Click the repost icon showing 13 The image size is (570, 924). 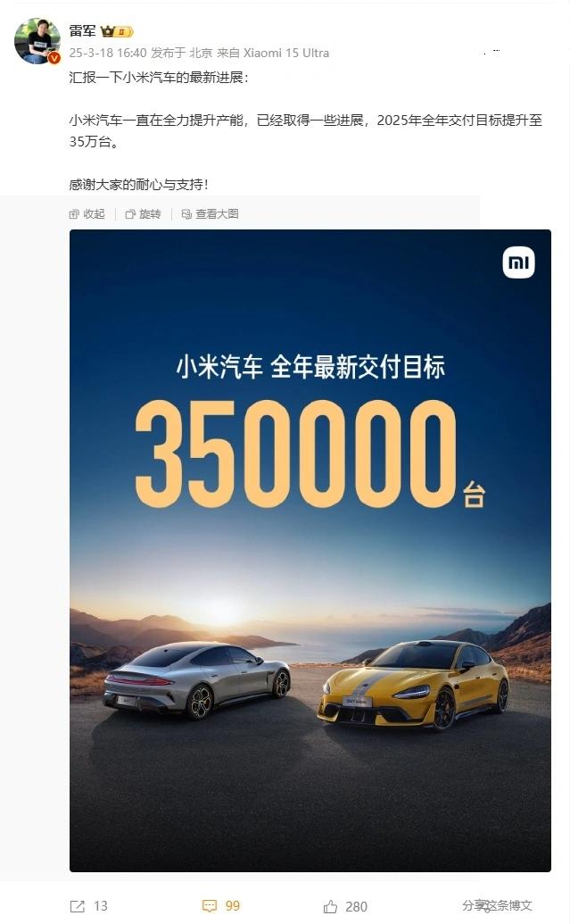click(x=89, y=906)
